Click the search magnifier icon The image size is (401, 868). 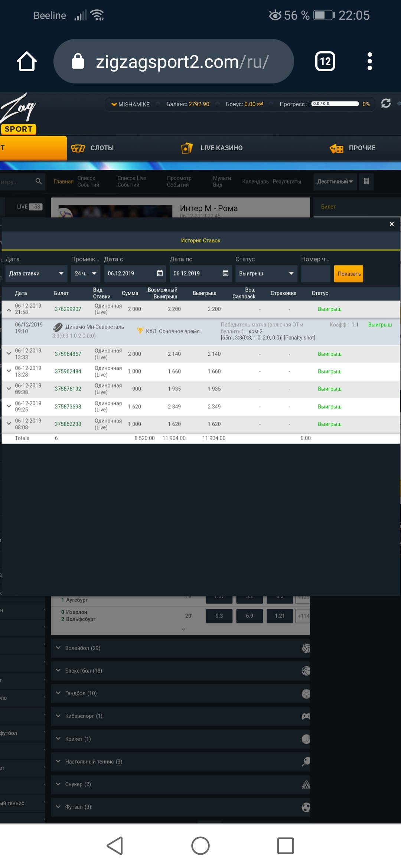[38, 181]
